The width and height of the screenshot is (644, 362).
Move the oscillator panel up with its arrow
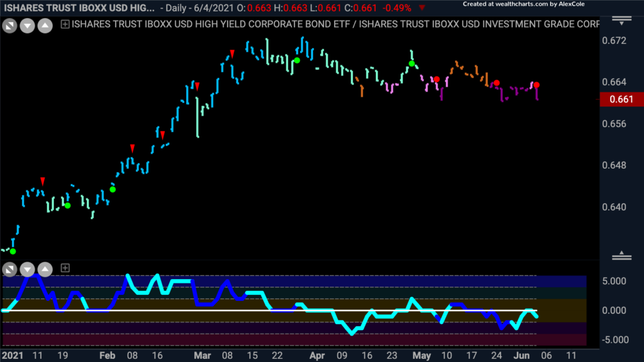point(45,269)
